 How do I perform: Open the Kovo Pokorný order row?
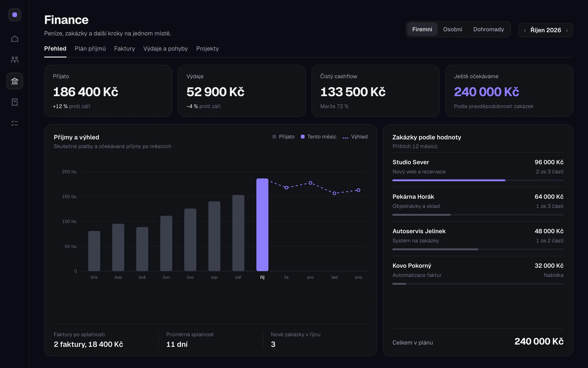coord(478,273)
